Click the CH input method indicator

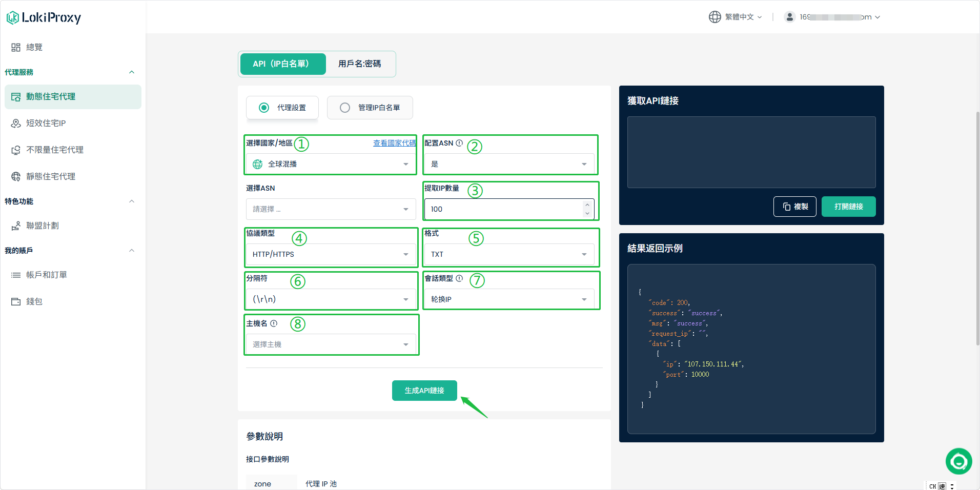[932, 486]
